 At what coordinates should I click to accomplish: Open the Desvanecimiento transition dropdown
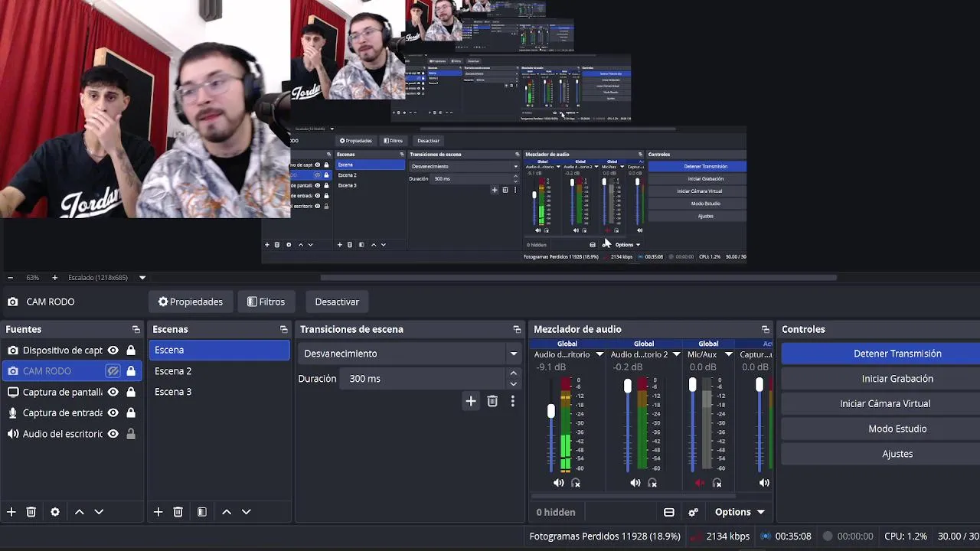coord(410,354)
